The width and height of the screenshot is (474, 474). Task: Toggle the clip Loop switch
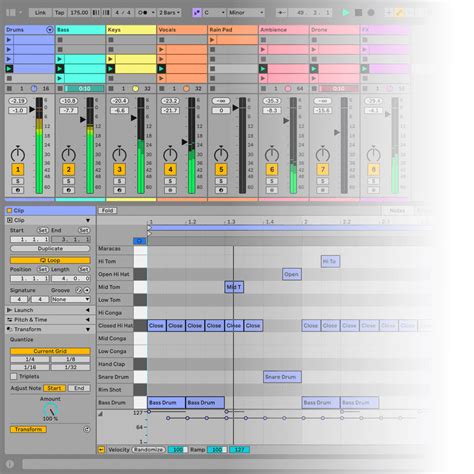[50, 260]
